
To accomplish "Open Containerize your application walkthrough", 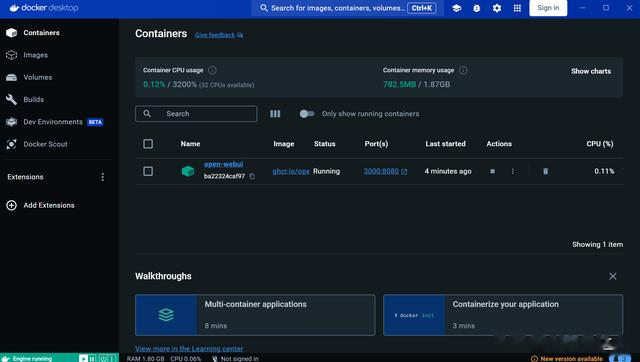I will pyautogui.click(x=503, y=315).
